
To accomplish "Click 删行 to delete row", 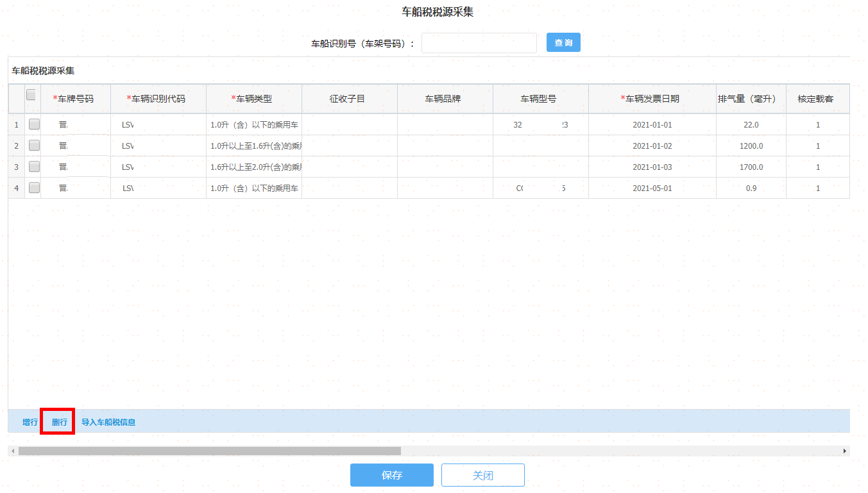I will (x=59, y=422).
